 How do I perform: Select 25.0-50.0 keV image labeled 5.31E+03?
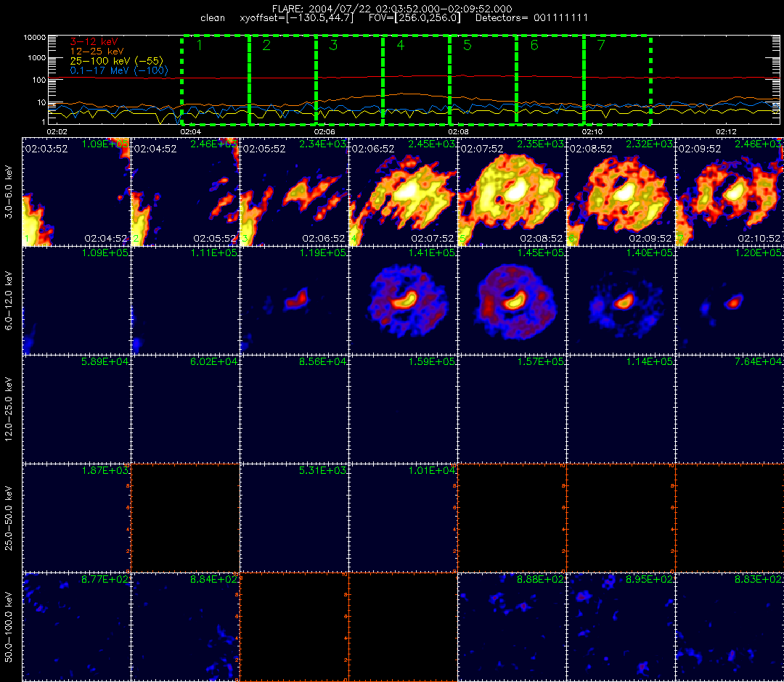[x=294, y=517]
